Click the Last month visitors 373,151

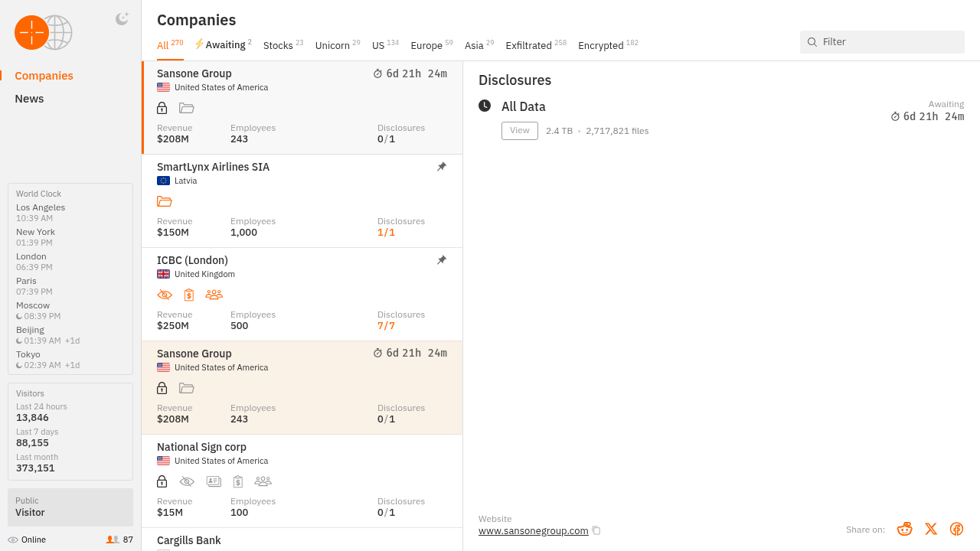tap(35, 468)
